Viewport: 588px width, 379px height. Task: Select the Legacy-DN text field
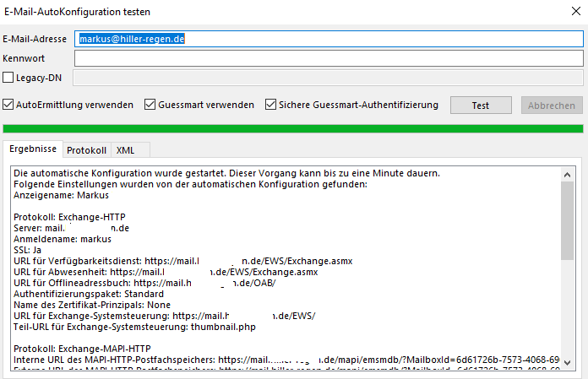point(329,79)
